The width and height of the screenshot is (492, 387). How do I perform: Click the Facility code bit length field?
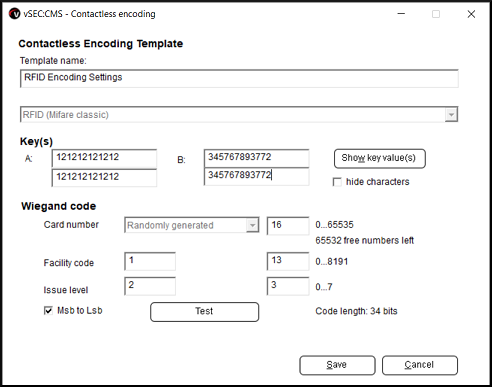coord(288,261)
